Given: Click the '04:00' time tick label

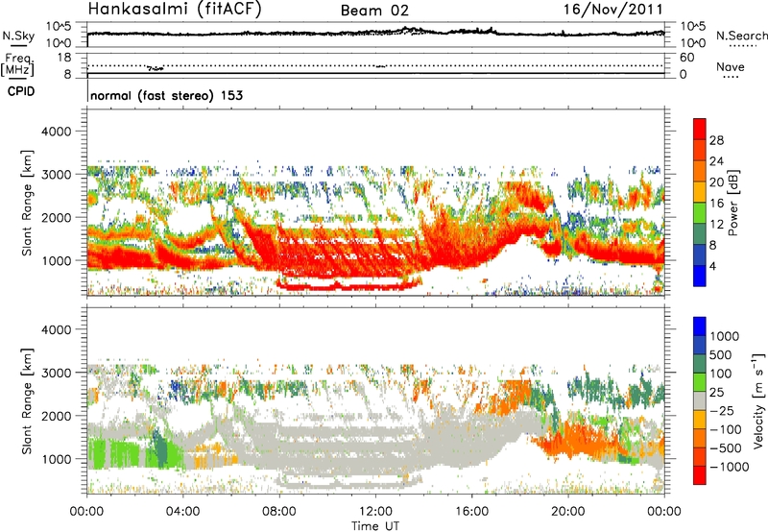Looking at the screenshot, I should click(x=182, y=512).
